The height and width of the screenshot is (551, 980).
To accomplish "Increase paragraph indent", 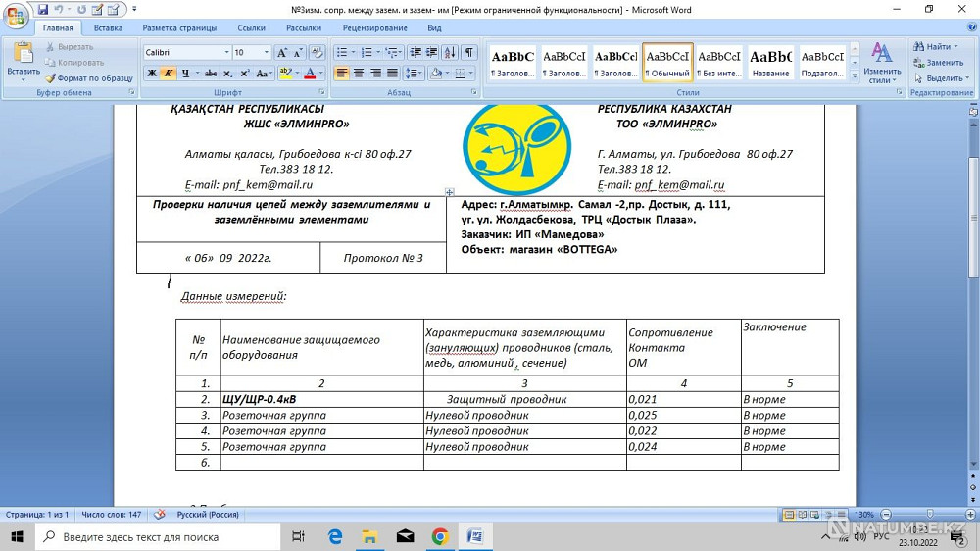I will pos(431,53).
